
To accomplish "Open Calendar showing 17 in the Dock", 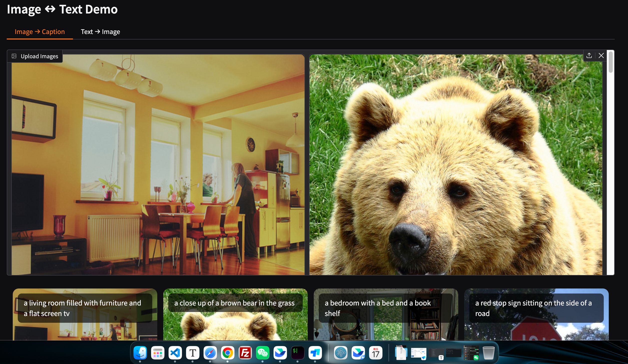I will point(375,353).
